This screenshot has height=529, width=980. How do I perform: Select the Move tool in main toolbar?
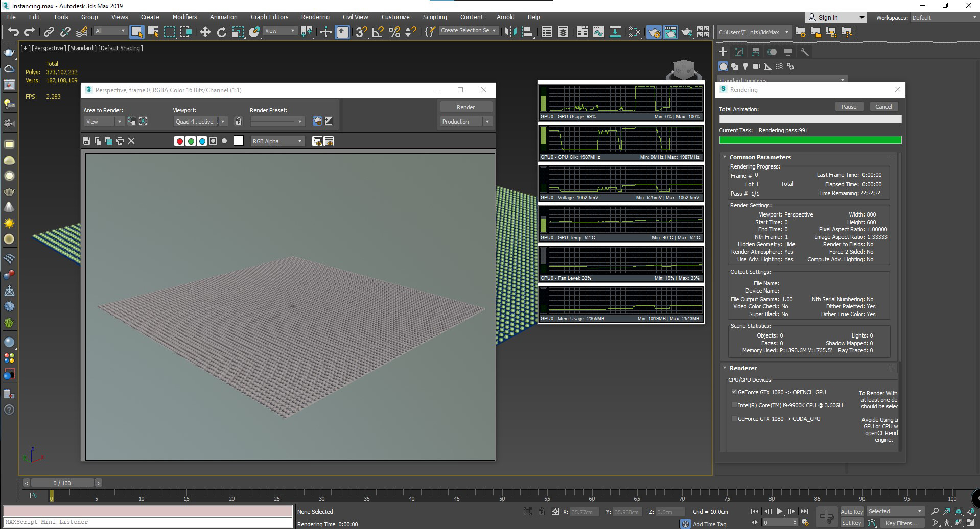[x=205, y=32]
